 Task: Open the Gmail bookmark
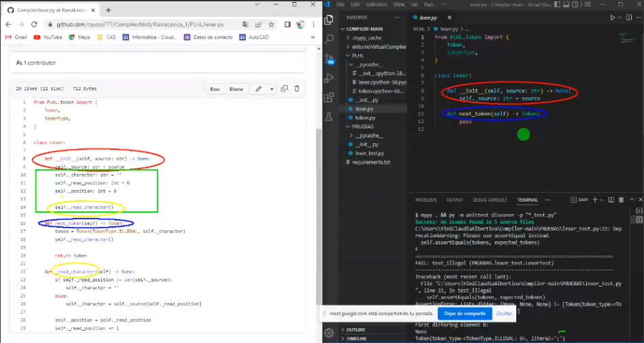[x=16, y=37]
